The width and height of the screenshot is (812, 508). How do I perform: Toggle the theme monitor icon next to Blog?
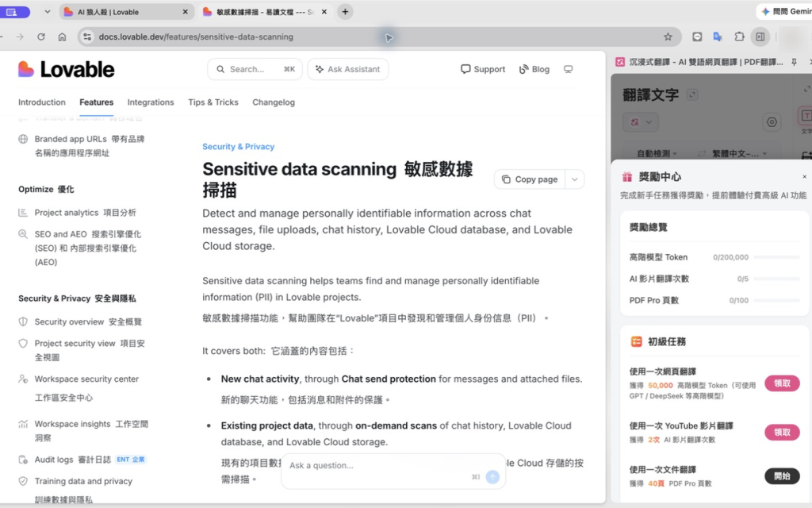coord(568,69)
